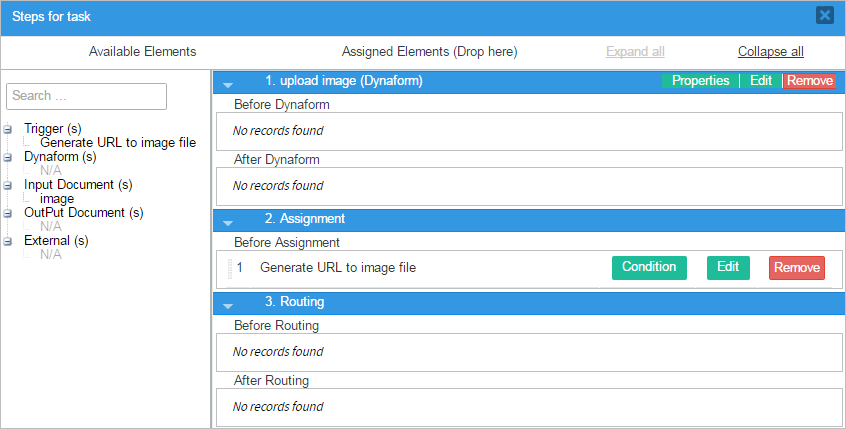
Task: Click in the Search elements field
Action: pyautogui.click(x=86, y=96)
